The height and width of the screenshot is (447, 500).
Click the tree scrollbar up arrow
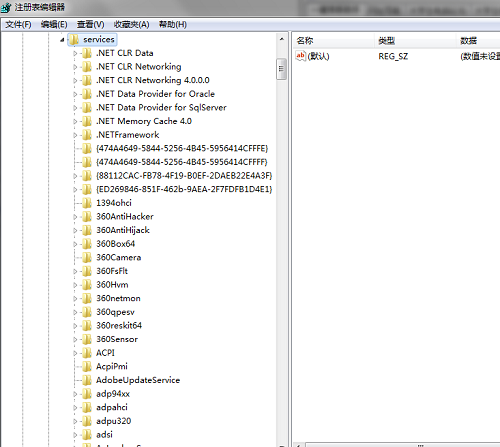coord(282,39)
